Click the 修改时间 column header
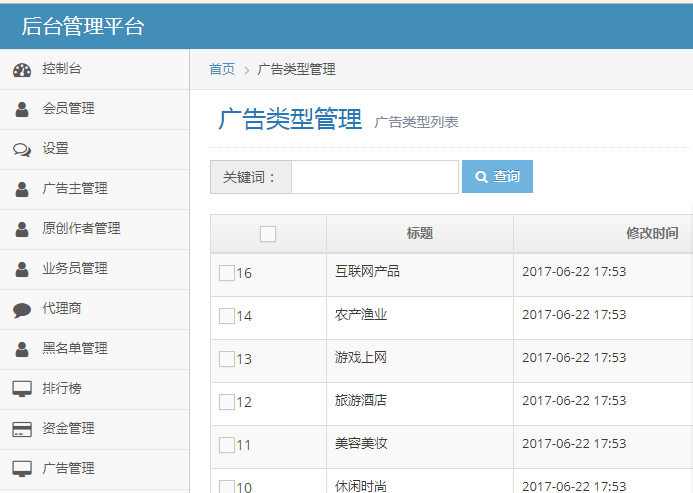The image size is (693, 493). (x=652, y=233)
